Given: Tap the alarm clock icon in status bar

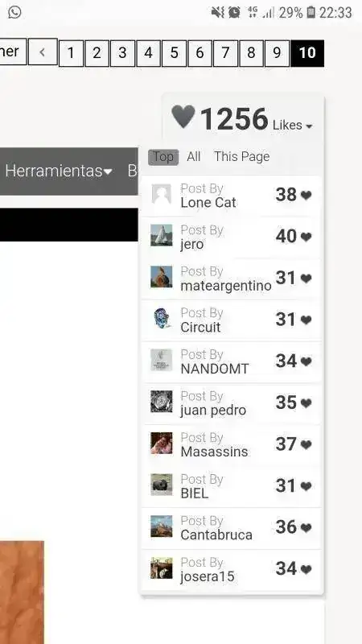Looking at the screenshot, I should pyautogui.click(x=234, y=13).
